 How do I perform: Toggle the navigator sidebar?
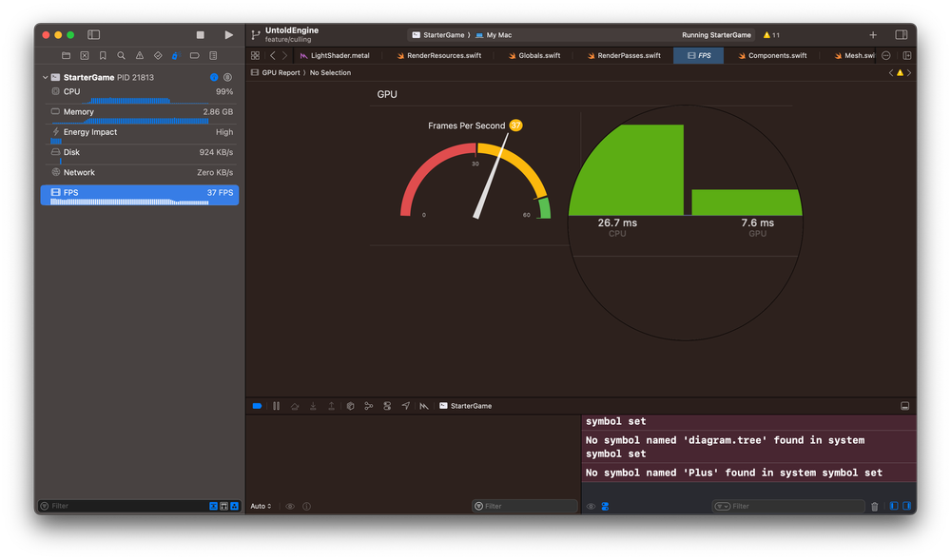(93, 35)
